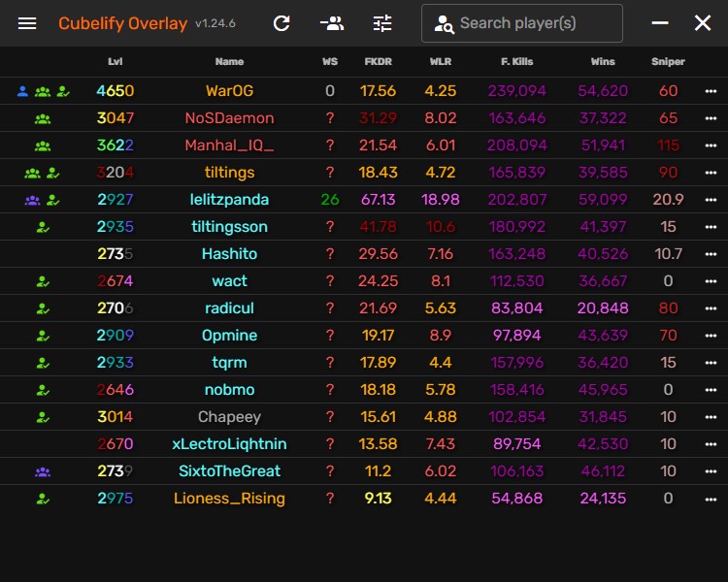Viewport: 728px width, 582px height.
Task: Click the purple group icon beside lelitzpanda
Action: coord(32,201)
